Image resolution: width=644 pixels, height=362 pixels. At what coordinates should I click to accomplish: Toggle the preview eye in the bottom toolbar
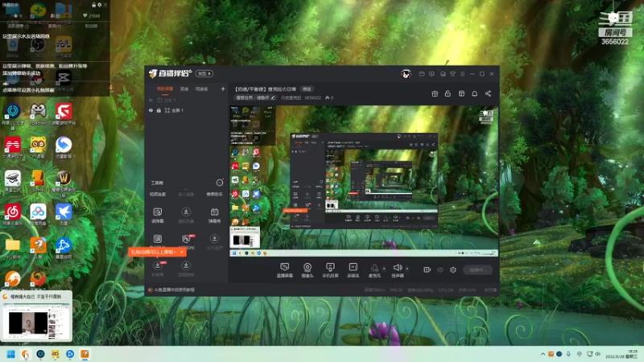coord(440,269)
